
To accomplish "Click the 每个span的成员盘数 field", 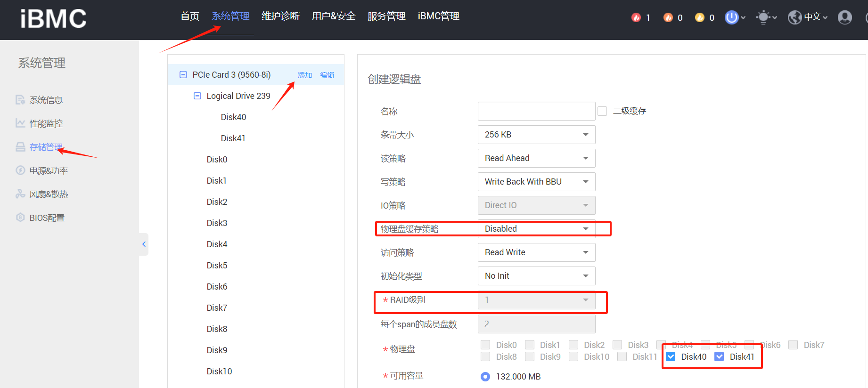I will pyautogui.click(x=537, y=324).
